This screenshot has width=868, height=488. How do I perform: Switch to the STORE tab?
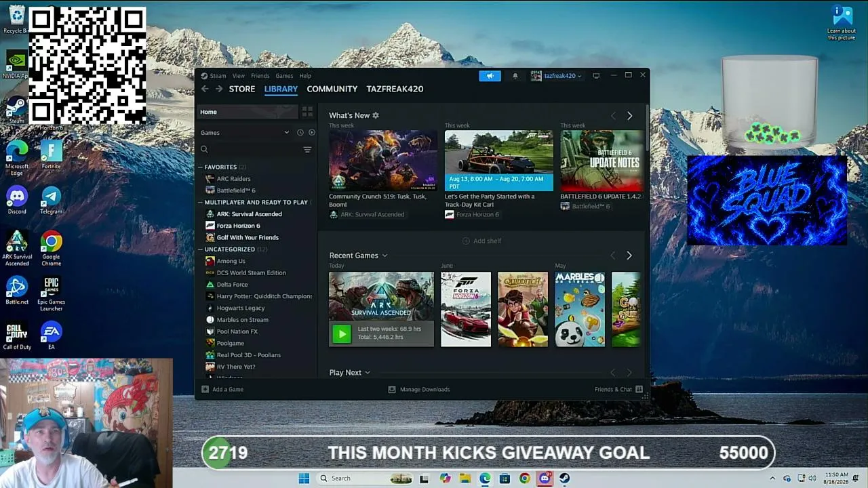coord(242,89)
